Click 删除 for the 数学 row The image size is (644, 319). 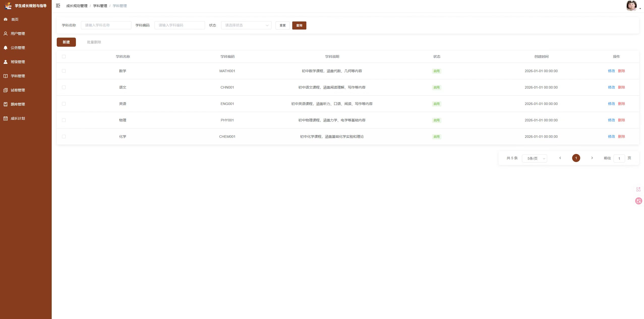coord(621,71)
